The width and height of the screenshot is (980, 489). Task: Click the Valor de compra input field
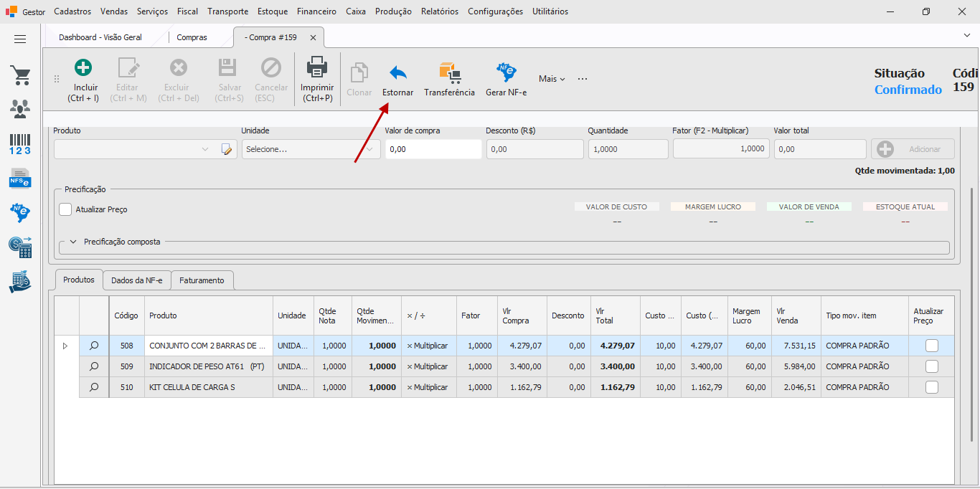(433, 149)
